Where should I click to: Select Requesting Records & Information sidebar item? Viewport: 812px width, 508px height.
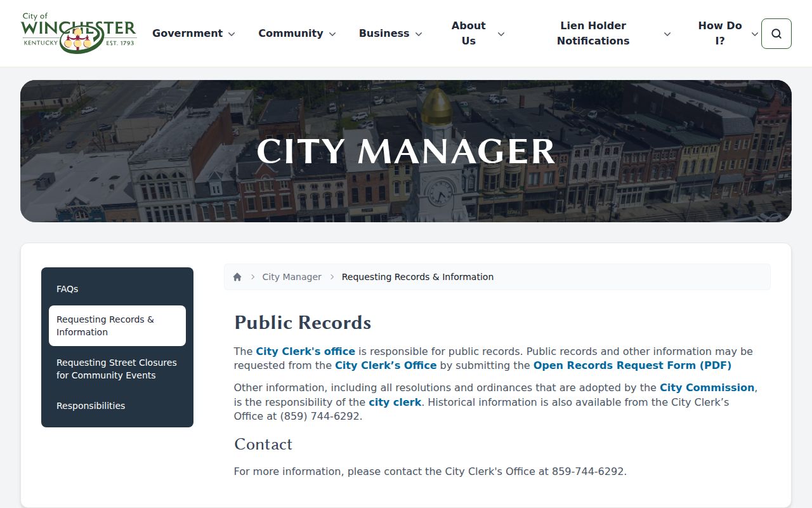pos(117,326)
